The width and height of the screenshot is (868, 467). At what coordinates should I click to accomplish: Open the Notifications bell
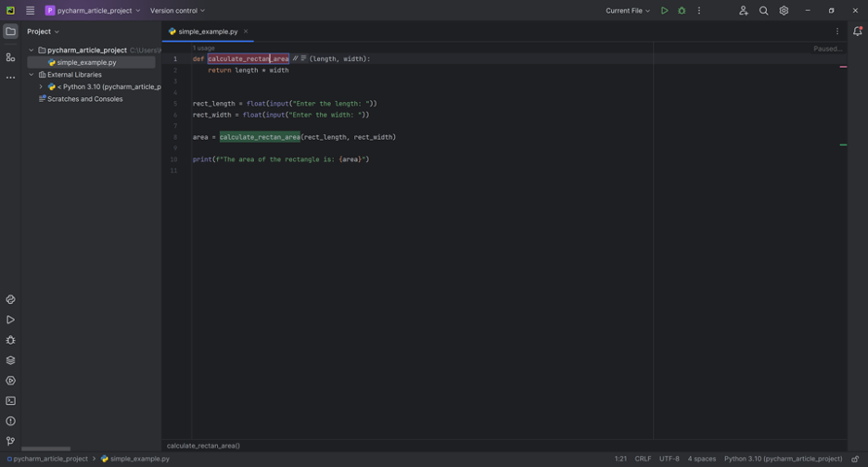tap(858, 32)
